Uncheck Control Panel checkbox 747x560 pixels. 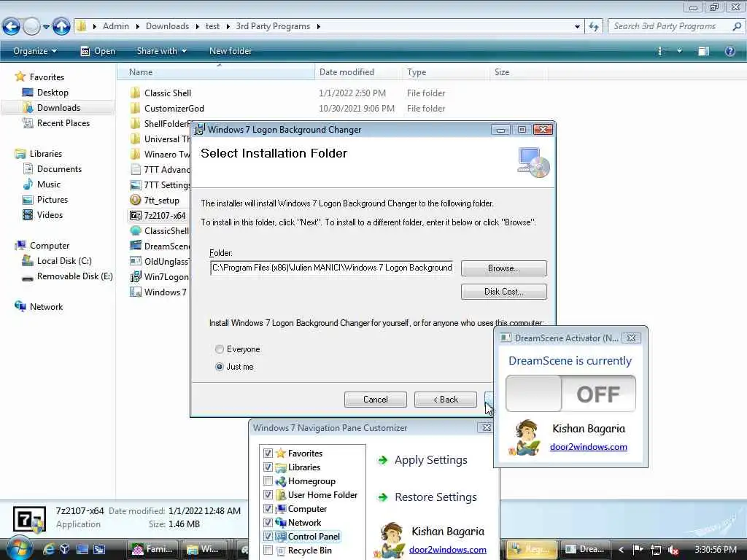[x=268, y=536]
